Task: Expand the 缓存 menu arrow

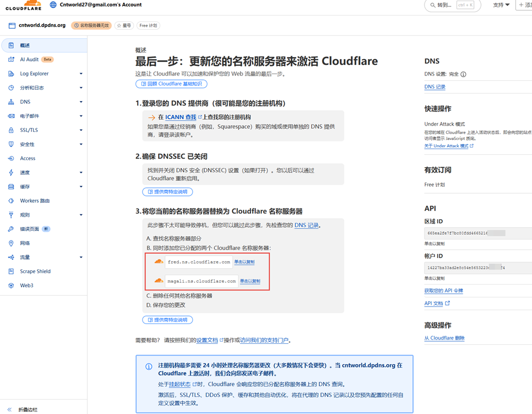Action: click(81, 187)
